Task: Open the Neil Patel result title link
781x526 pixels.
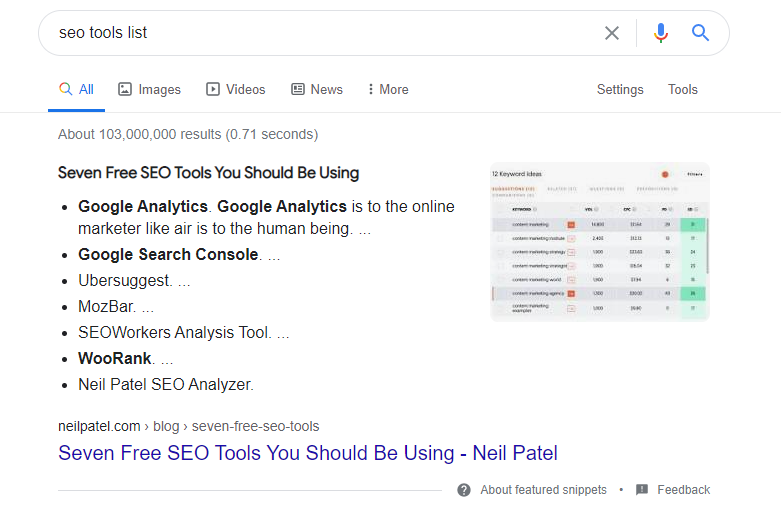Action: 307,453
